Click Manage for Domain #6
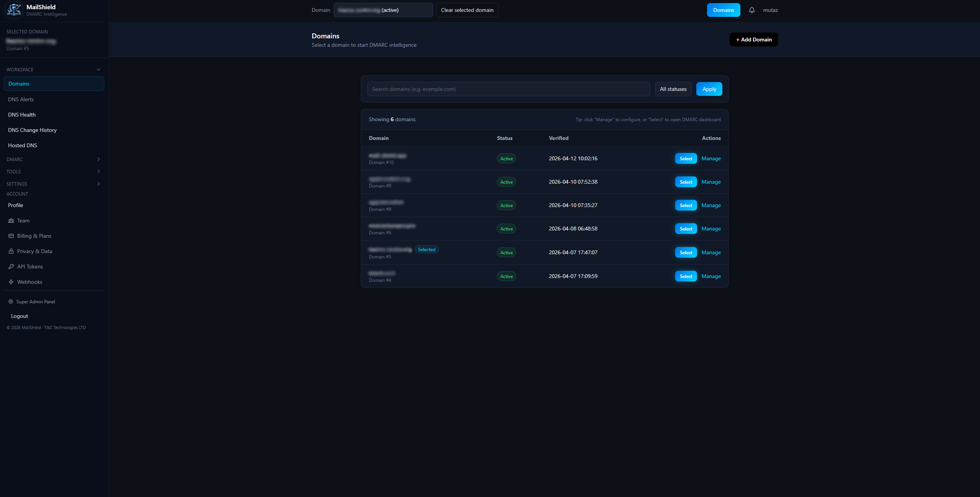Screen dimensions: 980x497 (711, 229)
